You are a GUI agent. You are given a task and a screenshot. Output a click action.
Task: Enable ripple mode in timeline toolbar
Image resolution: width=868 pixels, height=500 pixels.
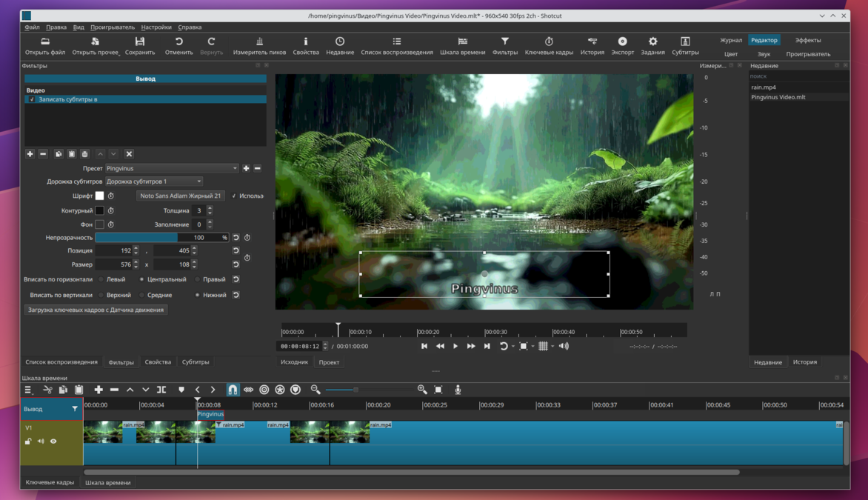[264, 390]
